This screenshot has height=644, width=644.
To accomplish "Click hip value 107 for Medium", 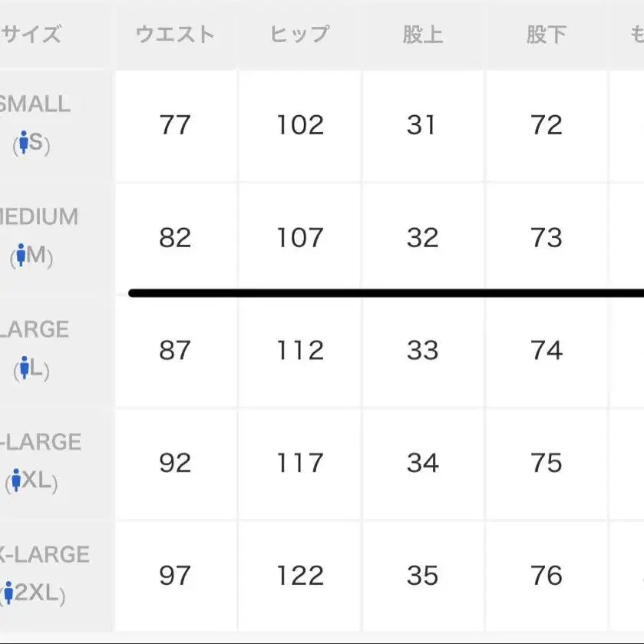I will [299, 238].
